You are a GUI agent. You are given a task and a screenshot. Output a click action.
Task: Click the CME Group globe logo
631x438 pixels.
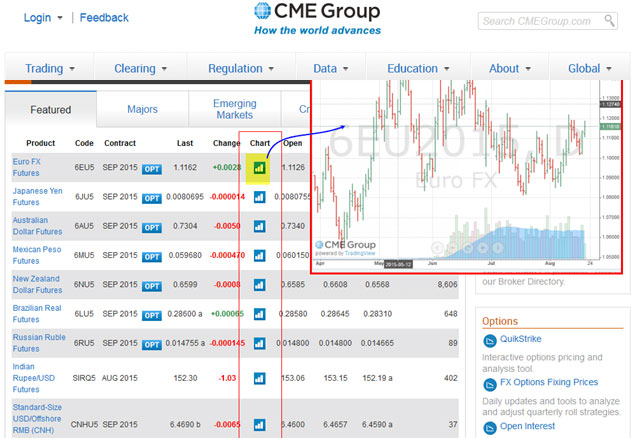coord(262,11)
